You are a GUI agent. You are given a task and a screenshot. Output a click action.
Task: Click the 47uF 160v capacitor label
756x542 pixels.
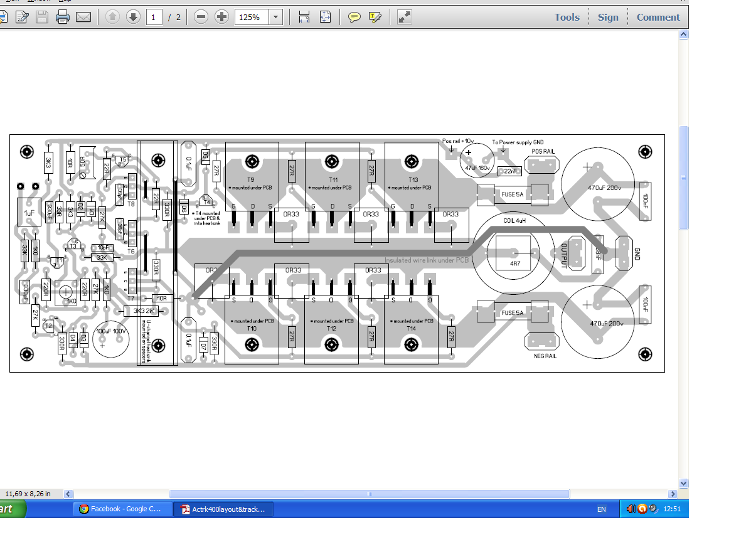click(477, 167)
